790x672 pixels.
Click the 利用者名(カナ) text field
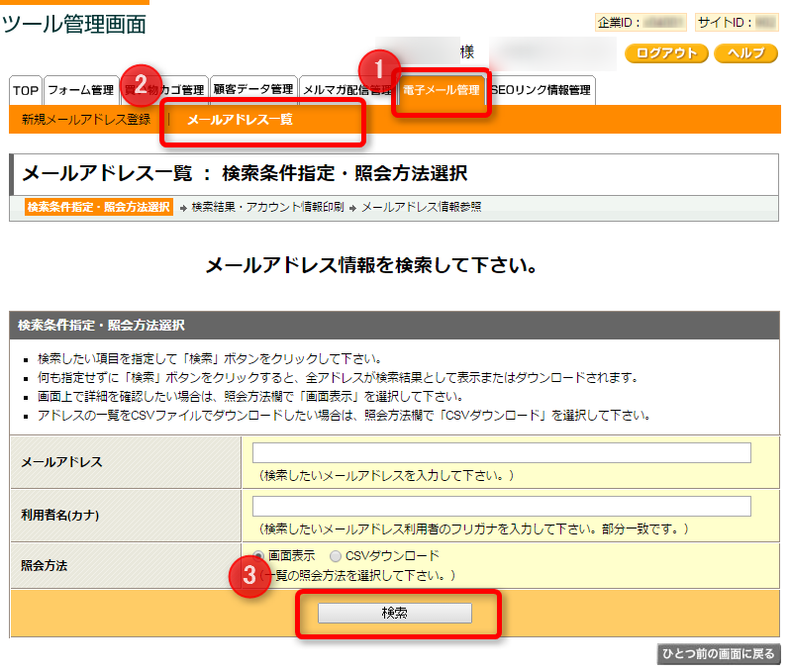pyautogui.click(x=501, y=507)
